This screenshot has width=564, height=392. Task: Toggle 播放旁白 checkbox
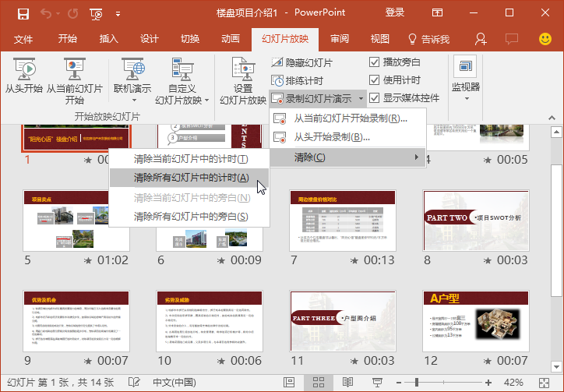(375, 62)
